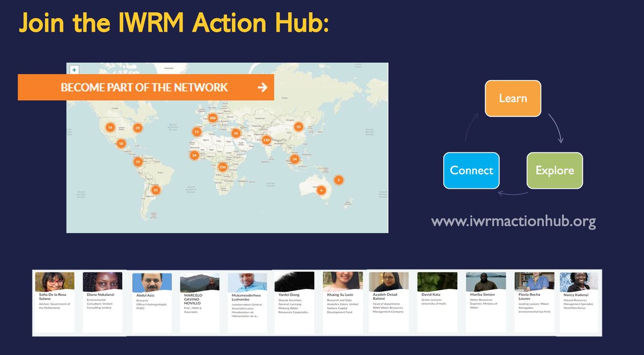644x355 pixels.
Task: Open the map cluster marker labeled 3
Action: pyautogui.click(x=338, y=180)
